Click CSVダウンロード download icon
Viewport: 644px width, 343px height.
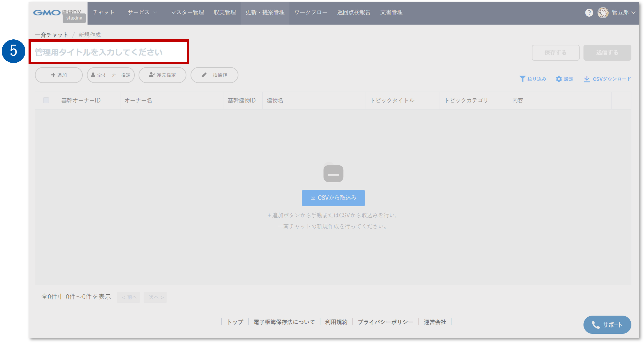point(587,79)
